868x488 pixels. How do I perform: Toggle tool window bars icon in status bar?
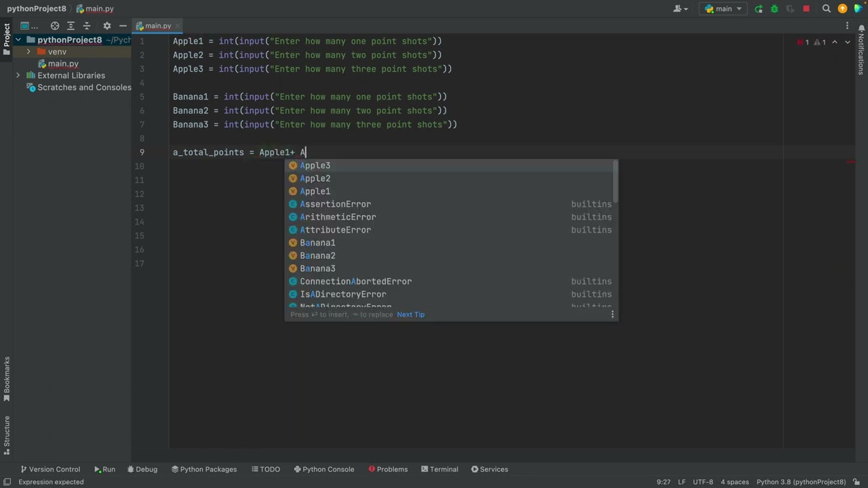pyautogui.click(x=7, y=482)
